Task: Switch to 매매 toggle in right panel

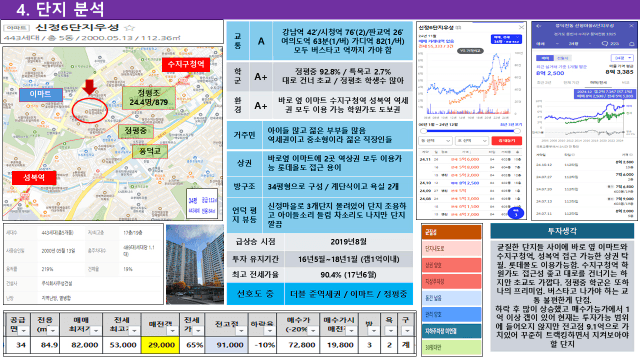Action: click(x=544, y=58)
